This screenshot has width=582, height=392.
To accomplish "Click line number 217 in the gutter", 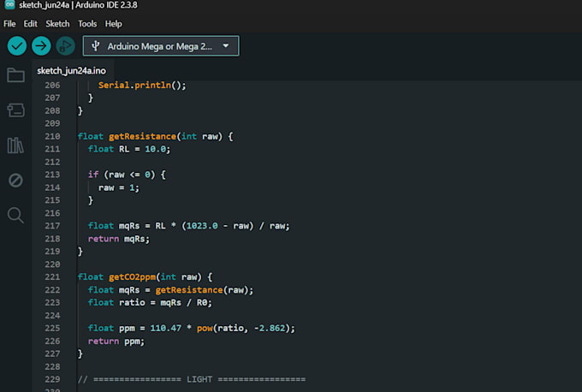I will coord(52,226).
